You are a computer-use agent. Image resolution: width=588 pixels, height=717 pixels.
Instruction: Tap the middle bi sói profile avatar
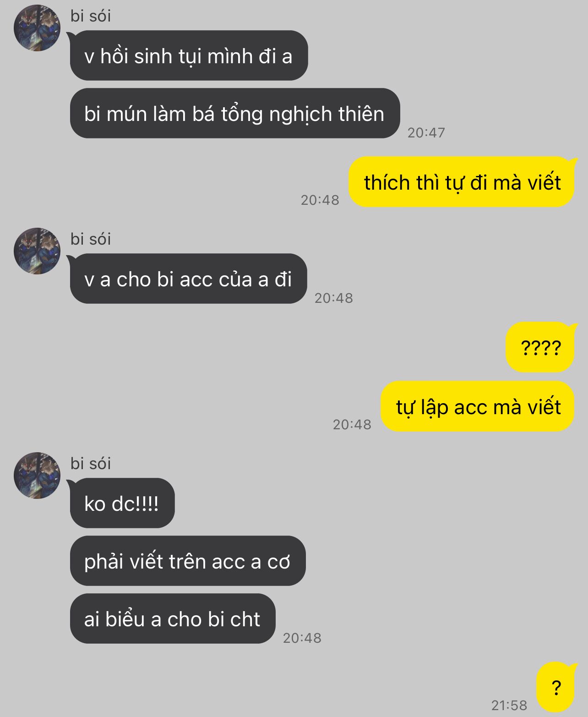tap(37, 251)
